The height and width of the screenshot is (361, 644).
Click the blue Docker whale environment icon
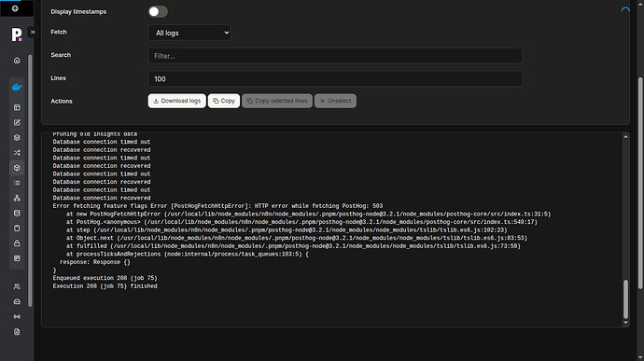[x=17, y=87]
